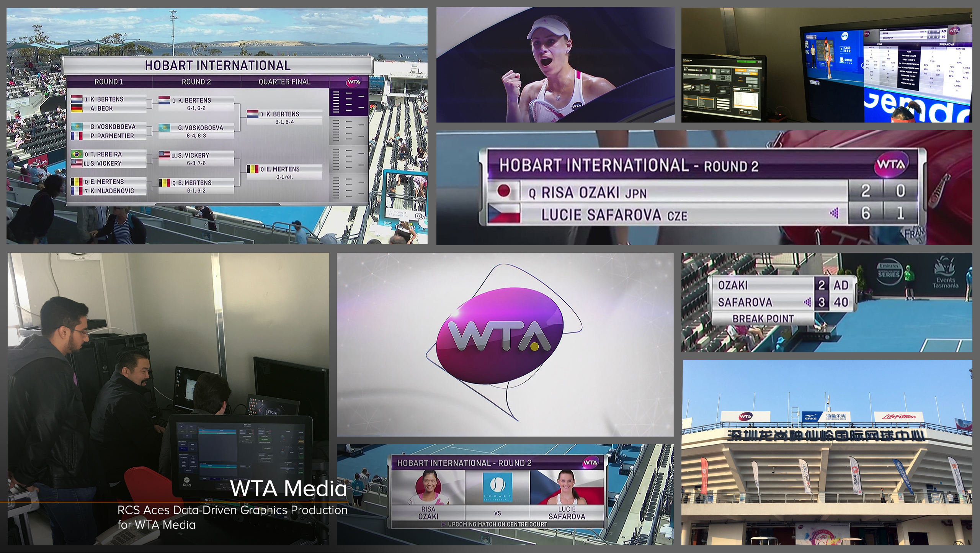Click the OZAKI name in the mini scoreboard

point(733,285)
